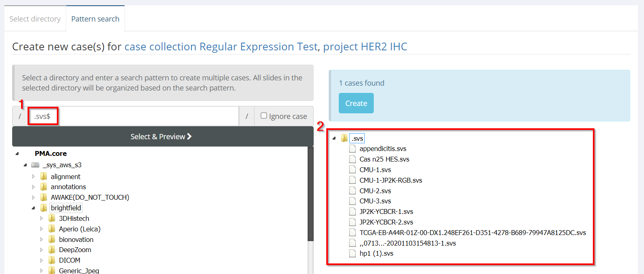Click the alignment folder icon

click(43, 177)
